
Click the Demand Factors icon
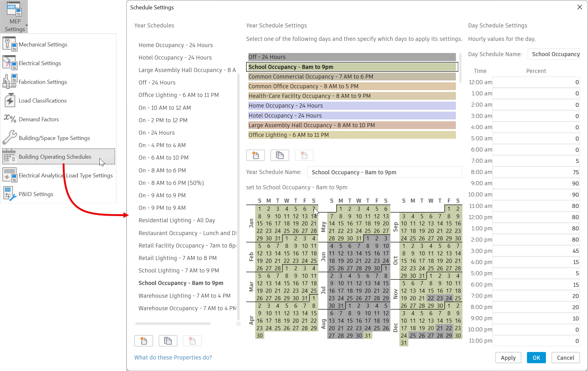tap(10, 119)
